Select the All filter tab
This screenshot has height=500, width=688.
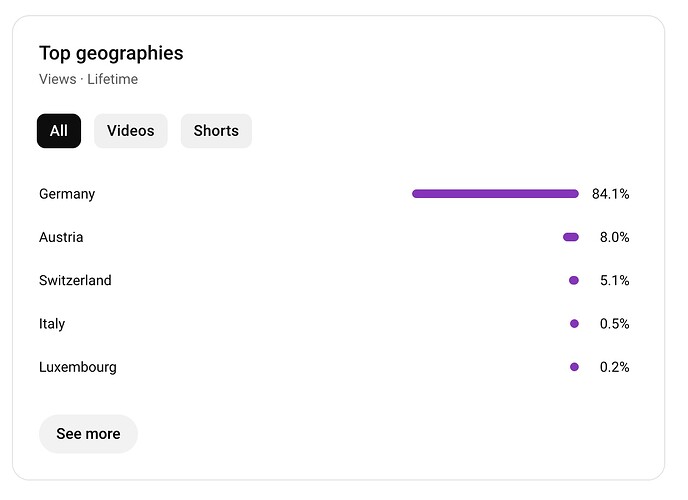point(59,131)
